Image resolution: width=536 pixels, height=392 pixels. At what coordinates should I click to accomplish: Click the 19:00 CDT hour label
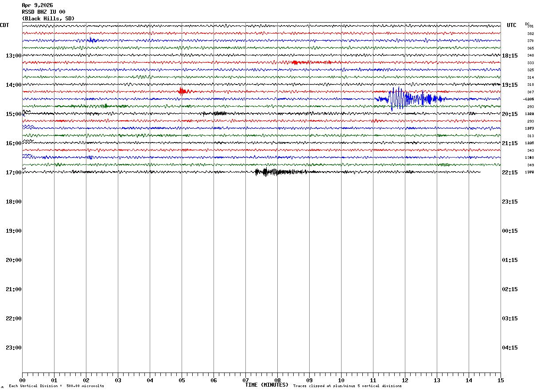[14, 231]
